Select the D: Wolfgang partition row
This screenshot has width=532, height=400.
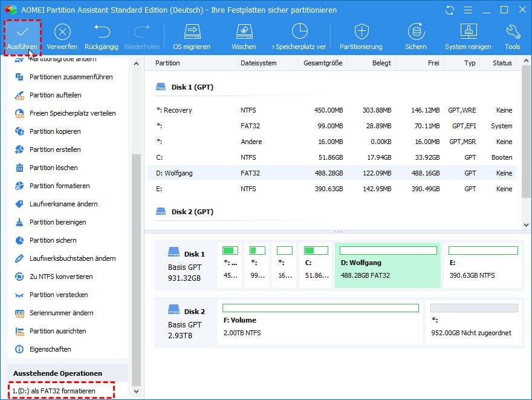[x=332, y=173]
